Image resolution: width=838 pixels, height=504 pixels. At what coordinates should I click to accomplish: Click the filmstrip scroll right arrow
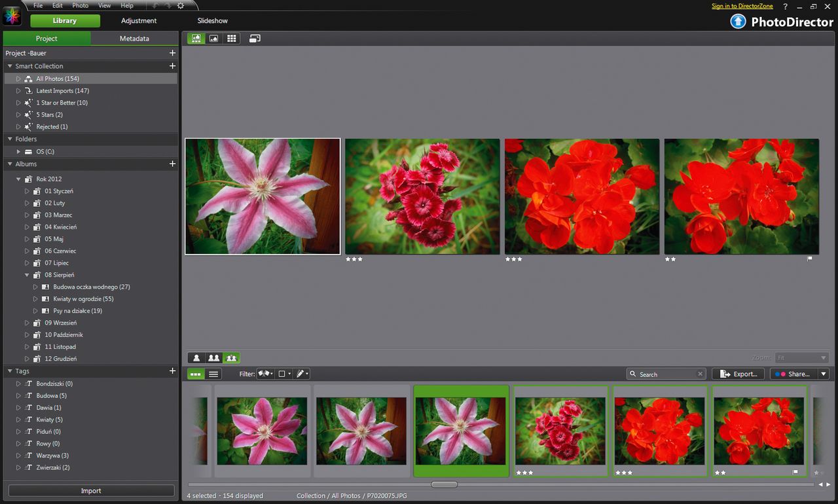(828, 485)
